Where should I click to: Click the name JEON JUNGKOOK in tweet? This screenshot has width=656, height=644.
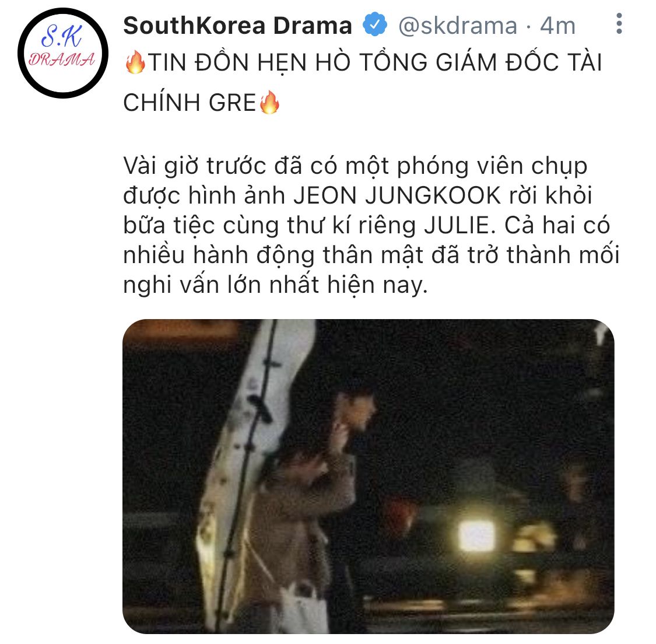[x=397, y=195]
